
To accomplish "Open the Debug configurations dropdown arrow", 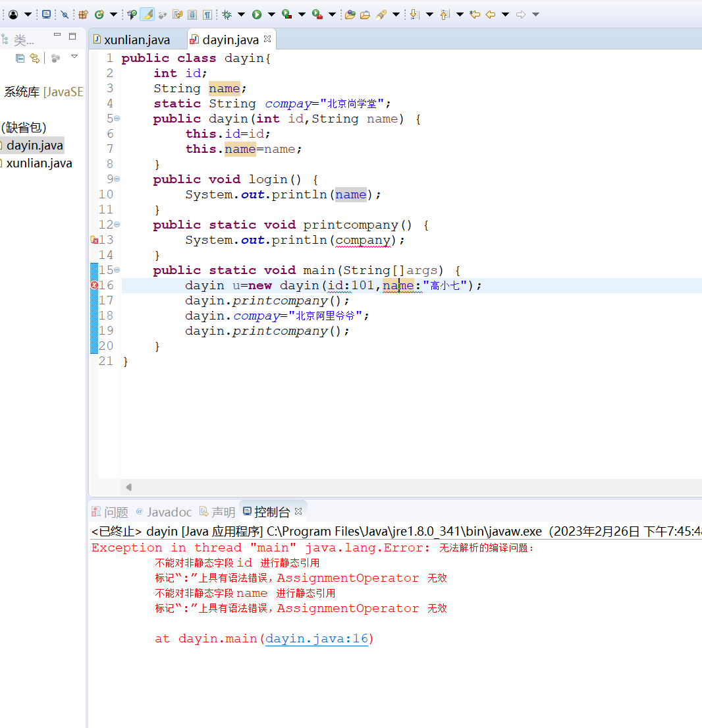I will [x=241, y=14].
